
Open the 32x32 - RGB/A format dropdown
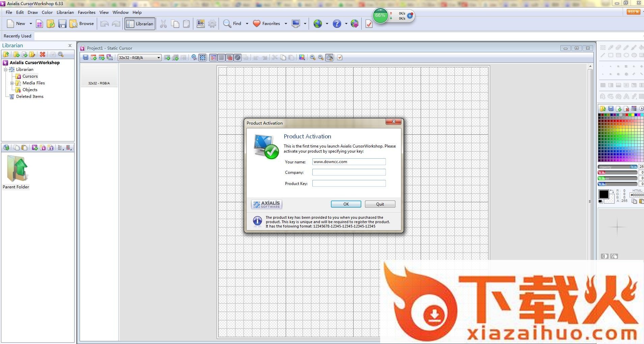(139, 58)
